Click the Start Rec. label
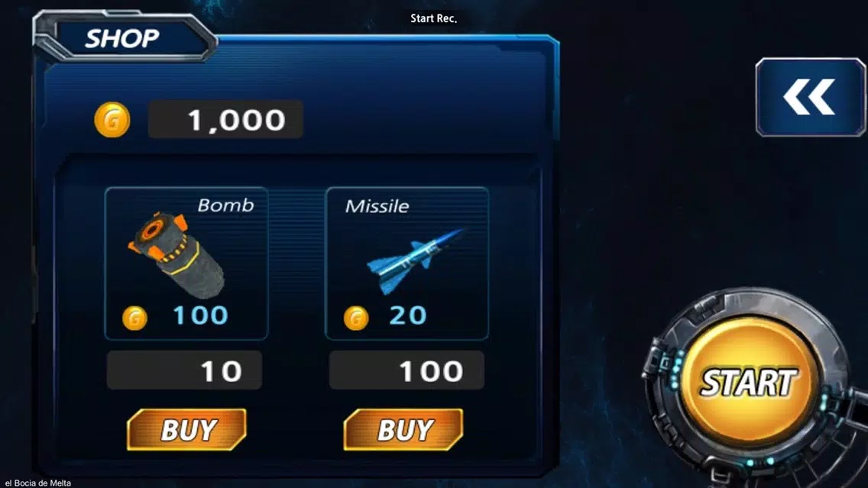This screenshot has height=488, width=868. [433, 18]
